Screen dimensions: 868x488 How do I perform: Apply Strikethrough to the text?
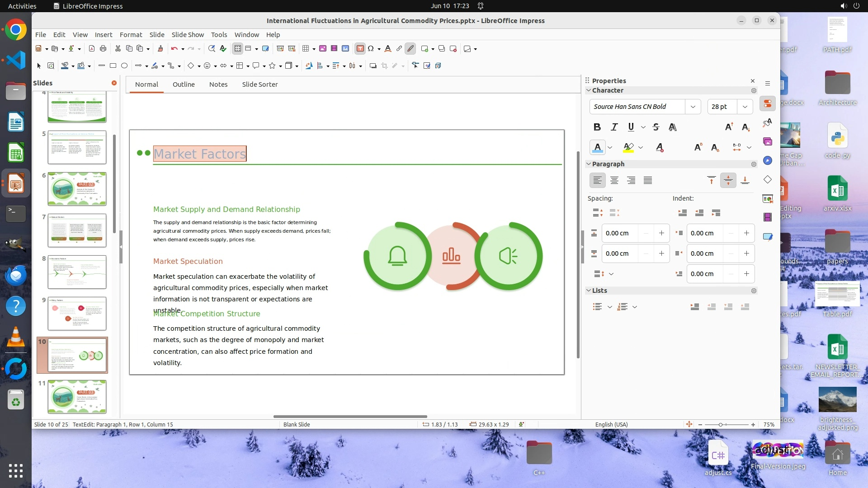click(x=656, y=127)
